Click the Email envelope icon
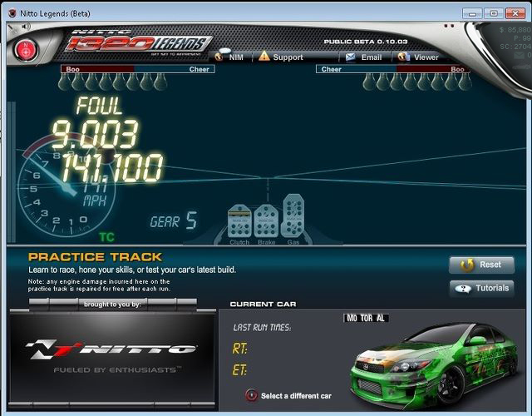Image resolution: width=532 pixels, height=416 pixels. [x=350, y=57]
